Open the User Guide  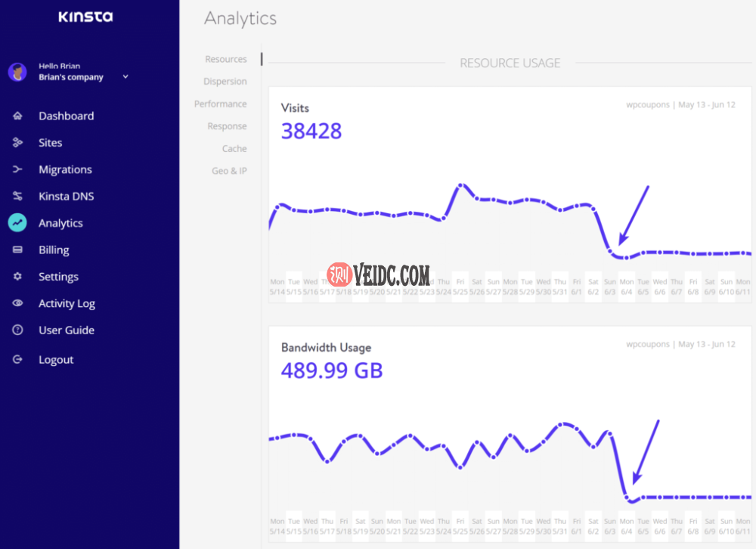[x=67, y=330]
